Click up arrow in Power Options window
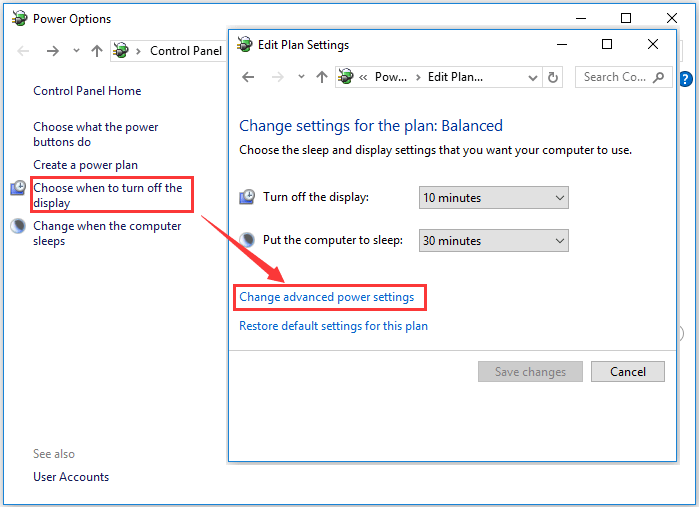 point(96,51)
